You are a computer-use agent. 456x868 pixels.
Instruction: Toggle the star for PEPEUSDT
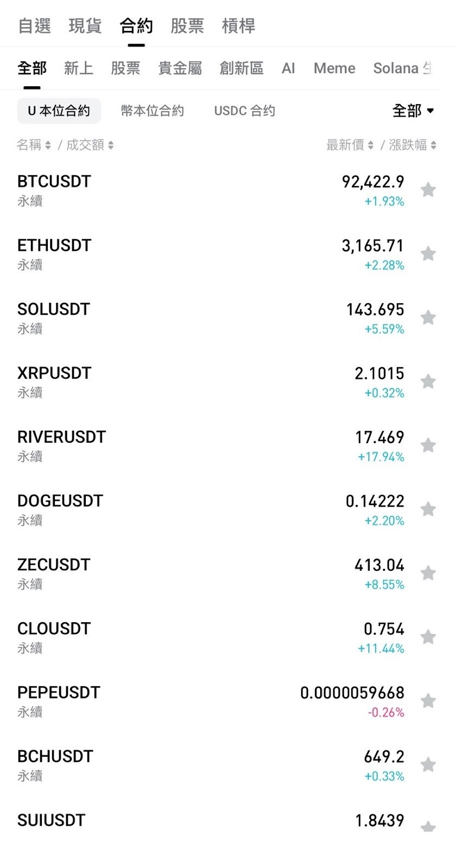point(428,701)
